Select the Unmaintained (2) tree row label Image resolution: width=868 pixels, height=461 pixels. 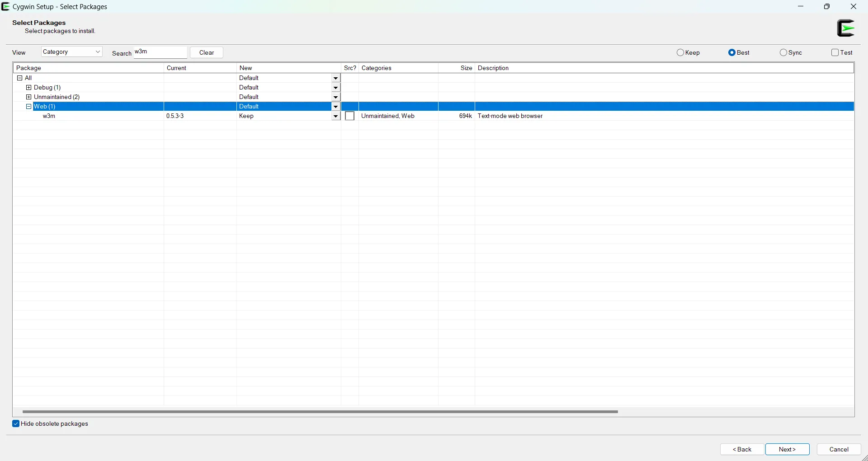(x=57, y=97)
